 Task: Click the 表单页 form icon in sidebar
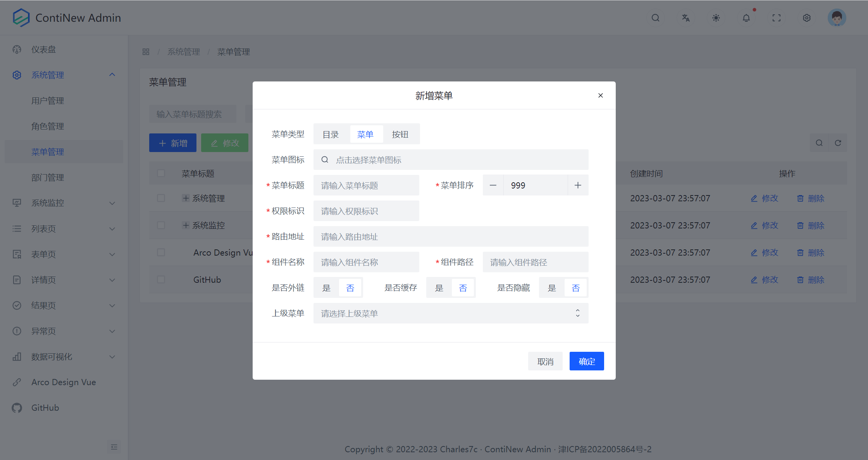pos(17,254)
